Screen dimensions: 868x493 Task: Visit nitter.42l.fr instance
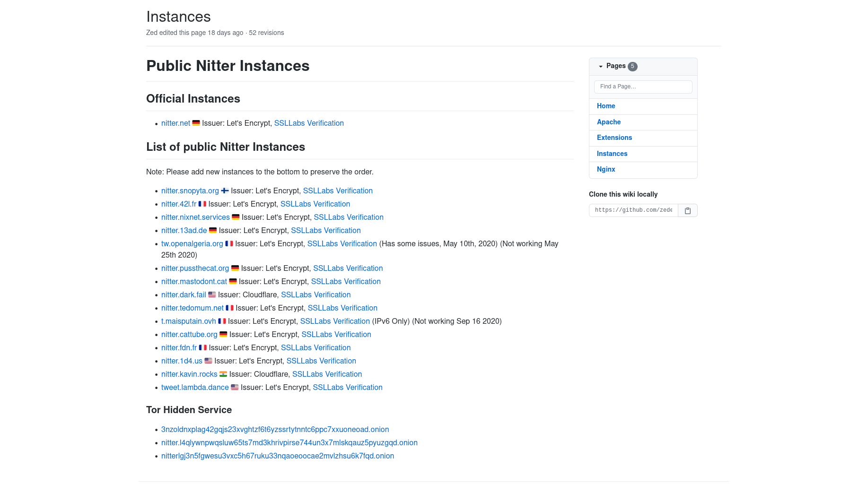coord(179,204)
